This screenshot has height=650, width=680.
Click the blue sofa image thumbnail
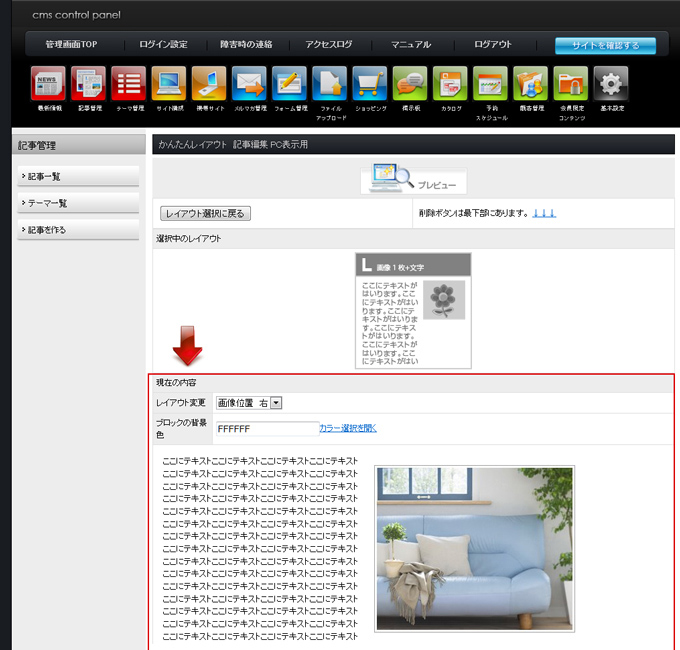point(474,548)
